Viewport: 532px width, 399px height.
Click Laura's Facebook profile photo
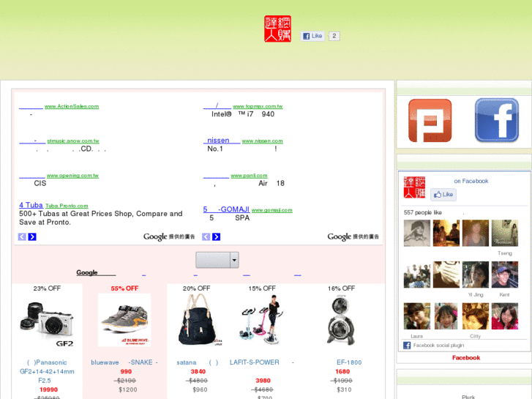click(416, 316)
